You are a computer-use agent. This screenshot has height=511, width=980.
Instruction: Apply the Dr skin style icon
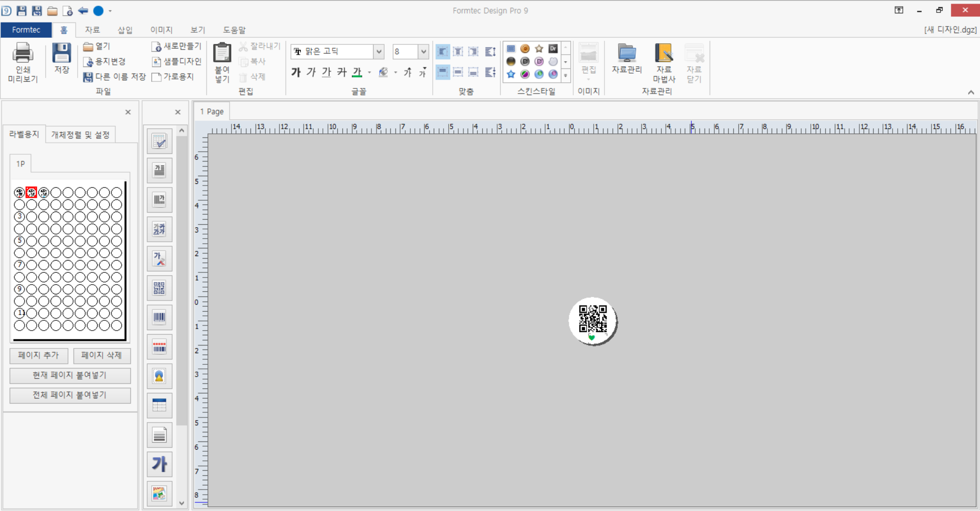pos(553,49)
